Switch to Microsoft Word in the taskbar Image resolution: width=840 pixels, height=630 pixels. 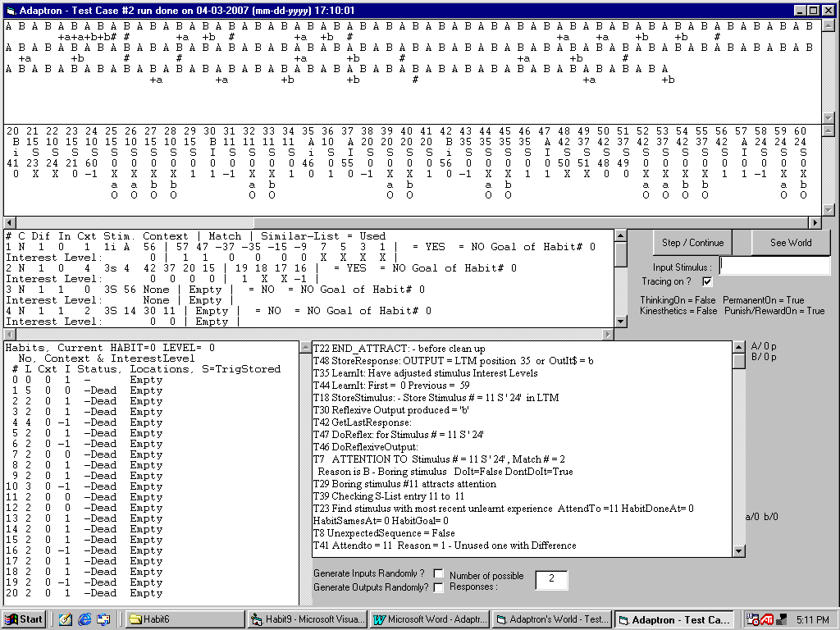[430, 619]
